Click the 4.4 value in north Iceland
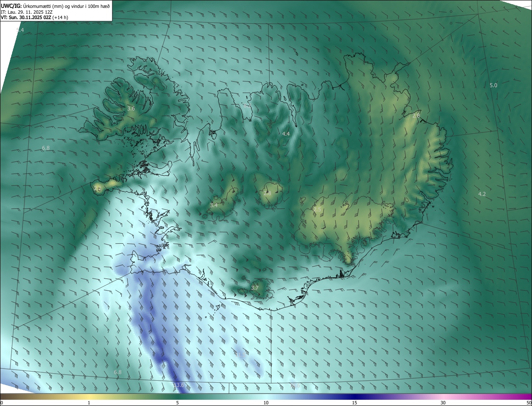 pyautogui.click(x=286, y=134)
